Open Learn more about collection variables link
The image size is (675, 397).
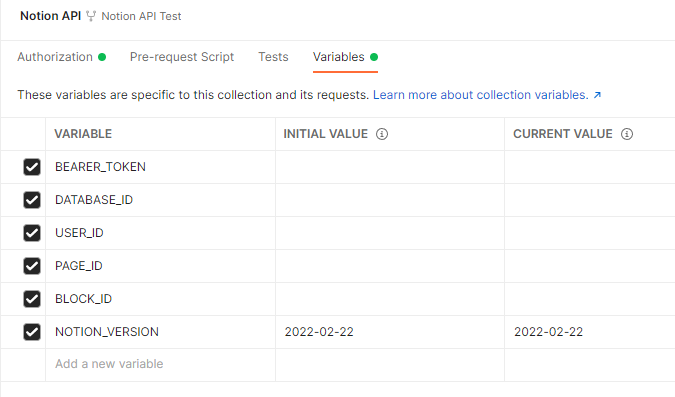486,95
